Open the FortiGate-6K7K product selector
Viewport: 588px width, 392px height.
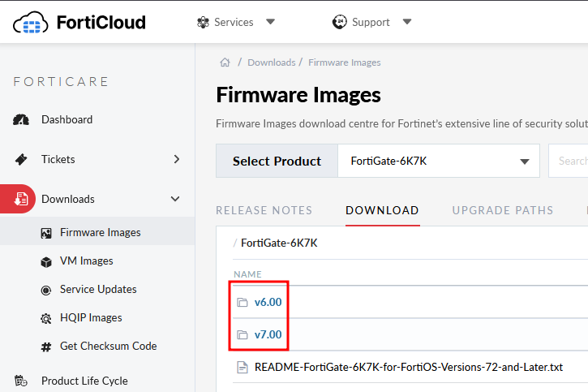pyautogui.click(x=439, y=161)
